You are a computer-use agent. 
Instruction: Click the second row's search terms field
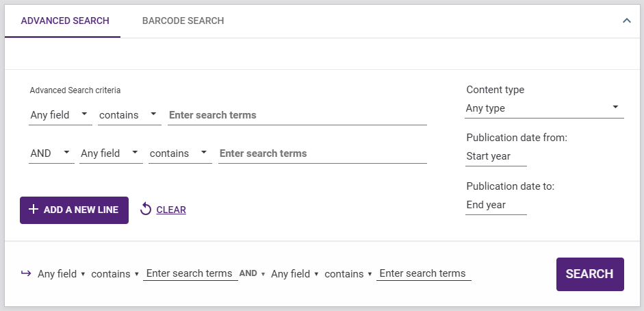[322, 153]
